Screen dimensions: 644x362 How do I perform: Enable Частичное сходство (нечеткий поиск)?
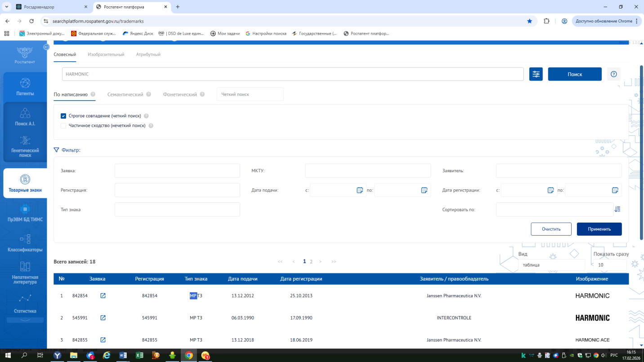pos(63,126)
